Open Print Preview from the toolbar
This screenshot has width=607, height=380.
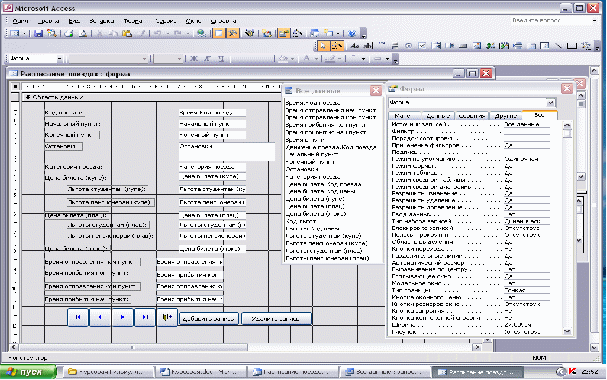tap(83, 33)
